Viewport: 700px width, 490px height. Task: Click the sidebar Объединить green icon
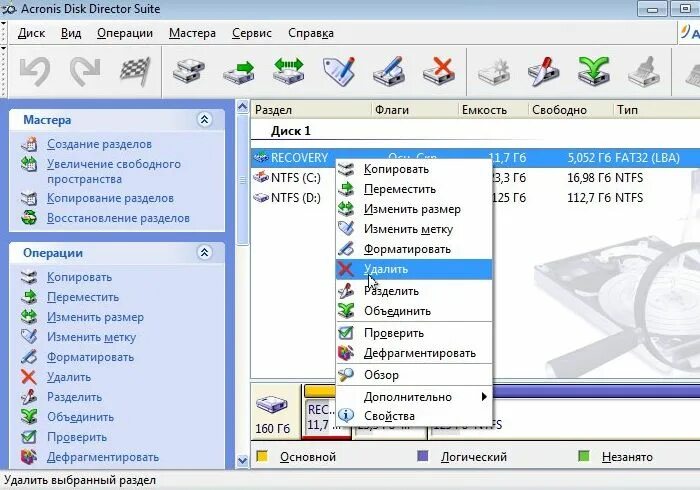(29, 417)
